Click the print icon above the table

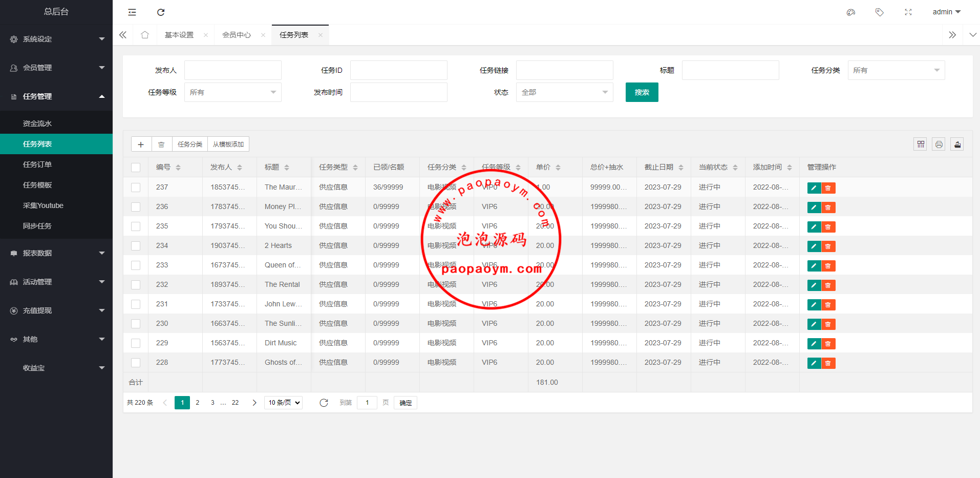coord(939,144)
